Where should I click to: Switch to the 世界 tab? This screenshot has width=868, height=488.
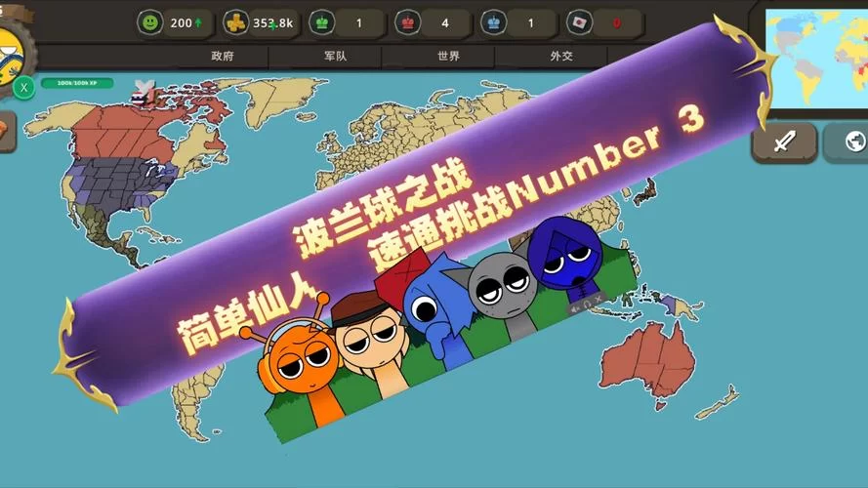click(448, 56)
